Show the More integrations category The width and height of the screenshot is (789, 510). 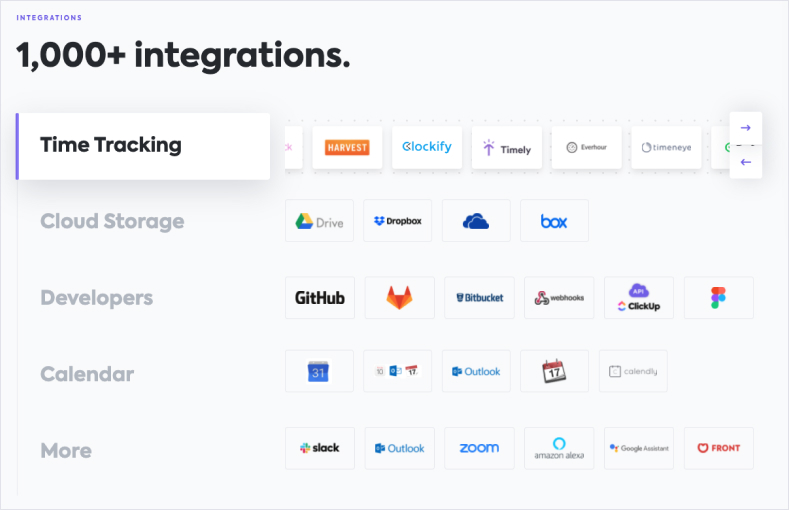66,451
